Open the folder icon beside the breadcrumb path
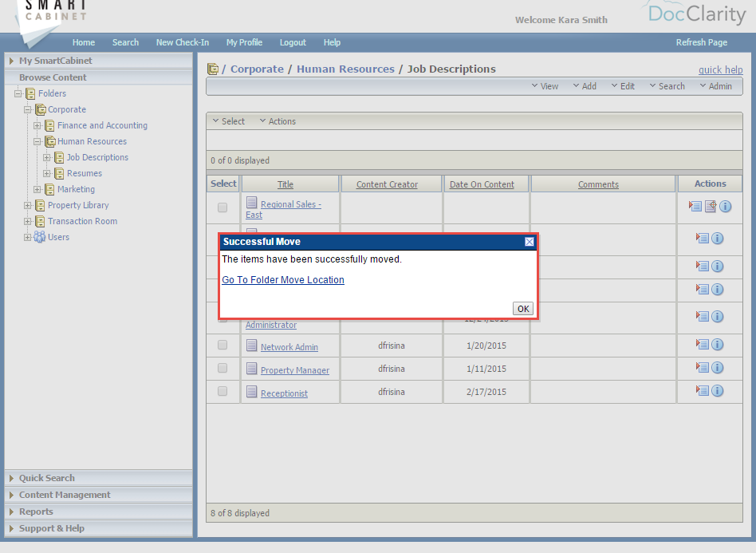The image size is (756, 553). point(212,69)
